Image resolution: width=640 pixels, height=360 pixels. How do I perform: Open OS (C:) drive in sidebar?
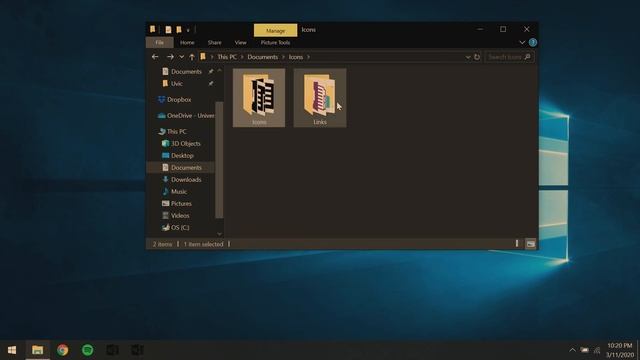tap(180, 227)
